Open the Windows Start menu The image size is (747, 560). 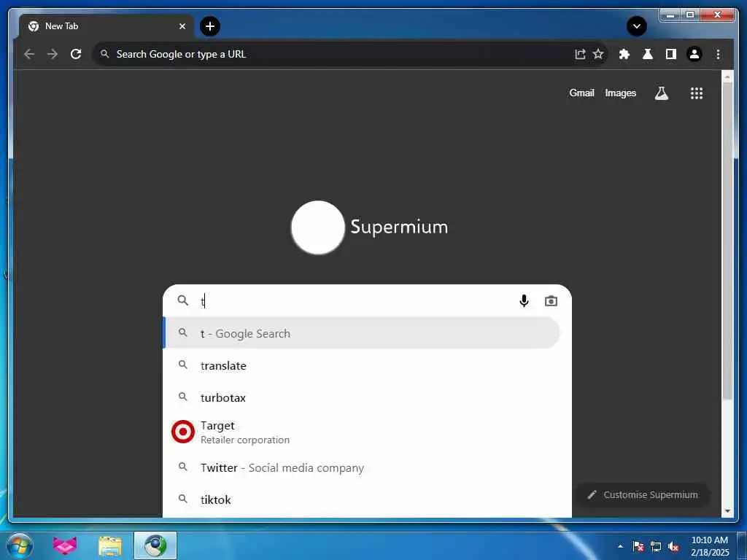coord(20,545)
